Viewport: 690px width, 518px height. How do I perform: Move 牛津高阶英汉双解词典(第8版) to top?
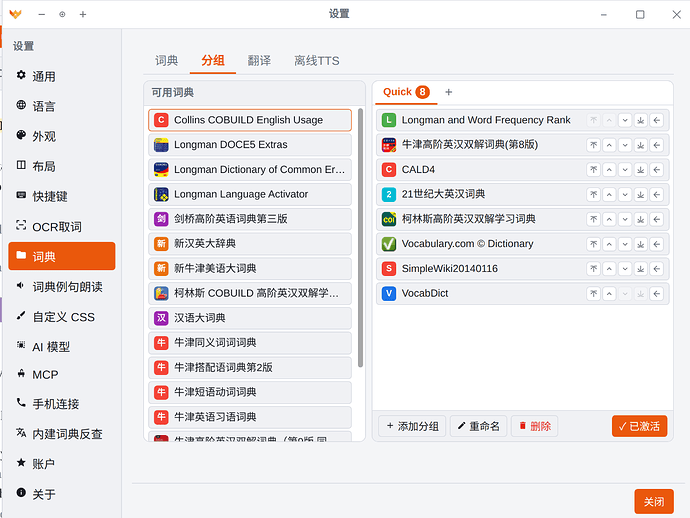point(593,145)
